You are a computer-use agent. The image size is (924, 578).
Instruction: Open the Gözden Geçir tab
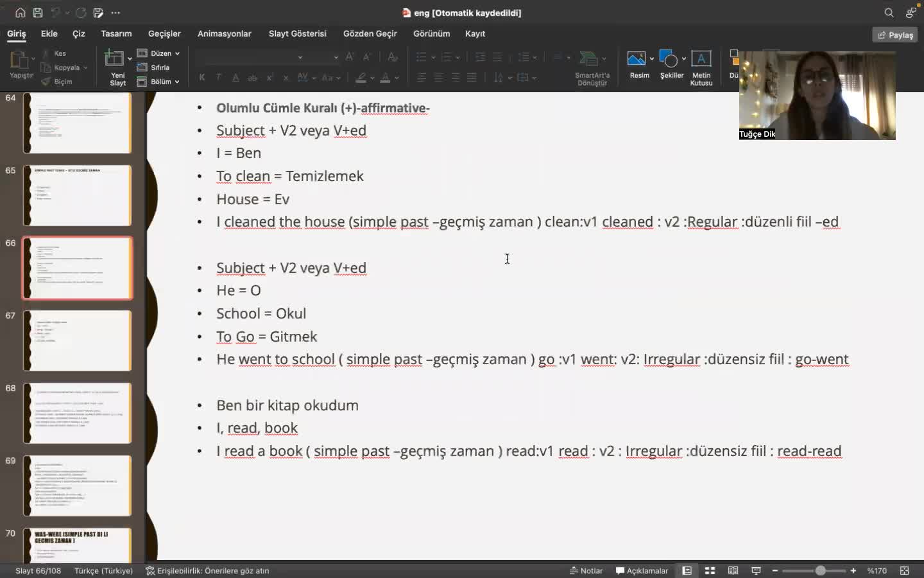point(370,34)
